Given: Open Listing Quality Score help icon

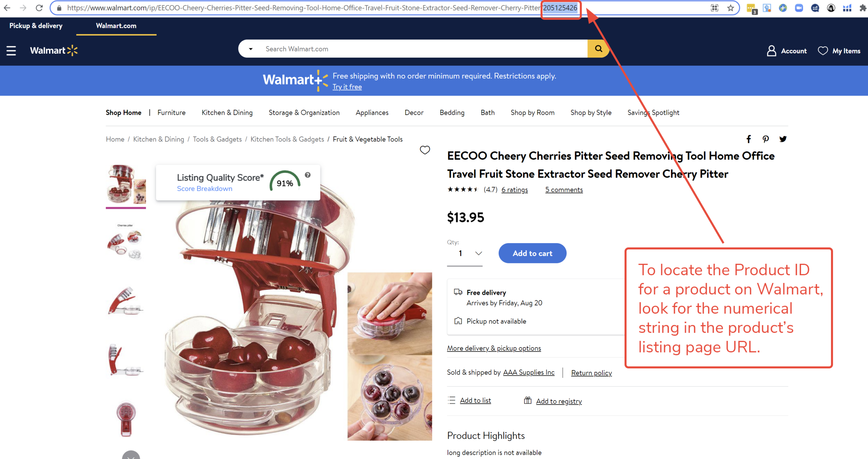Looking at the screenshot, I should (308, 175).
